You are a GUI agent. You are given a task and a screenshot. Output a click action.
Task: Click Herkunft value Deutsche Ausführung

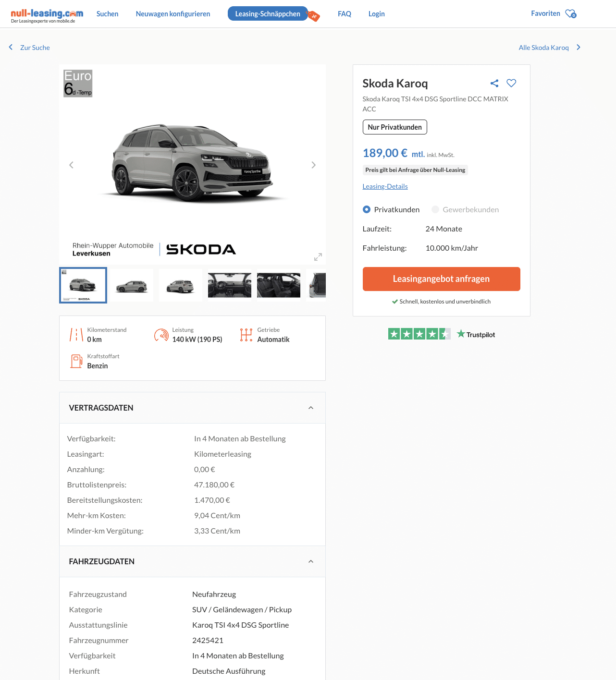(229, 671)
